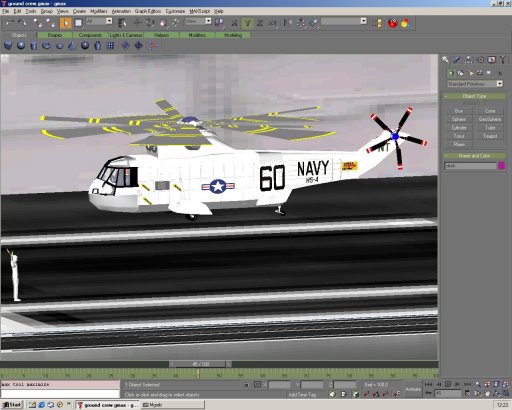Click the Torus button in Object Type
512x410 pixels.
(x=459, y=136)
